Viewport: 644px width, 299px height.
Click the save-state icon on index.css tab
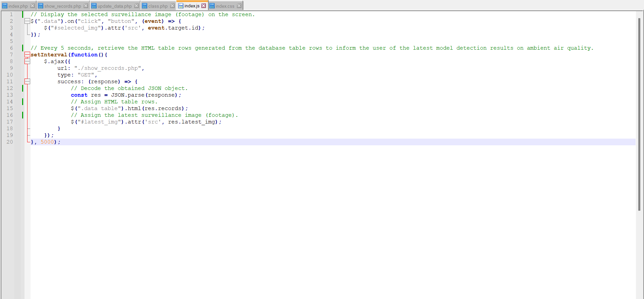click(x=212, y=6)
